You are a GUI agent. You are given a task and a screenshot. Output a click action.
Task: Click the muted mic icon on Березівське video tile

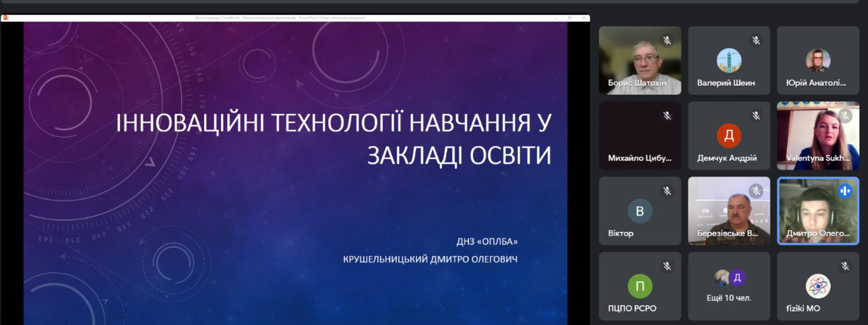click(756, 191)
